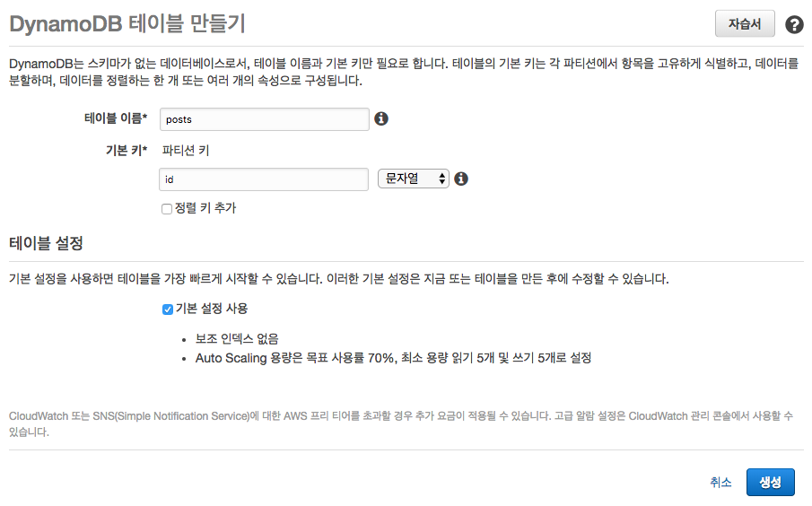Click the DynamoDB 테이블 만들기 page title
The image size is (812, 506).
coord(127,24)
